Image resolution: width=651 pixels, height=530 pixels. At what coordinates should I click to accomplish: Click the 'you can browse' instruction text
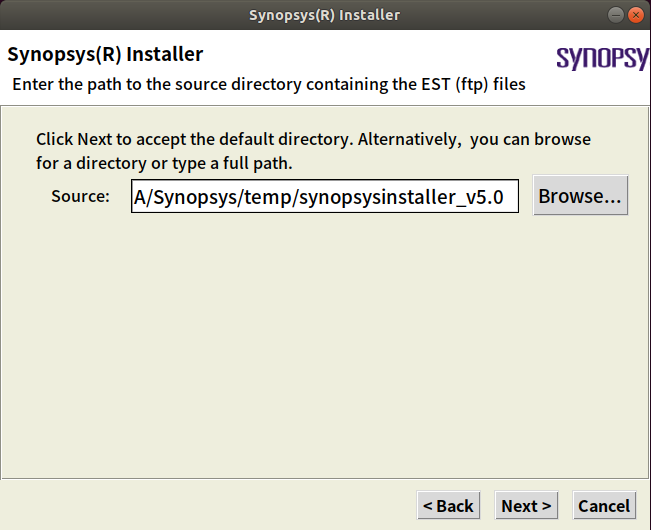point(530,139)
